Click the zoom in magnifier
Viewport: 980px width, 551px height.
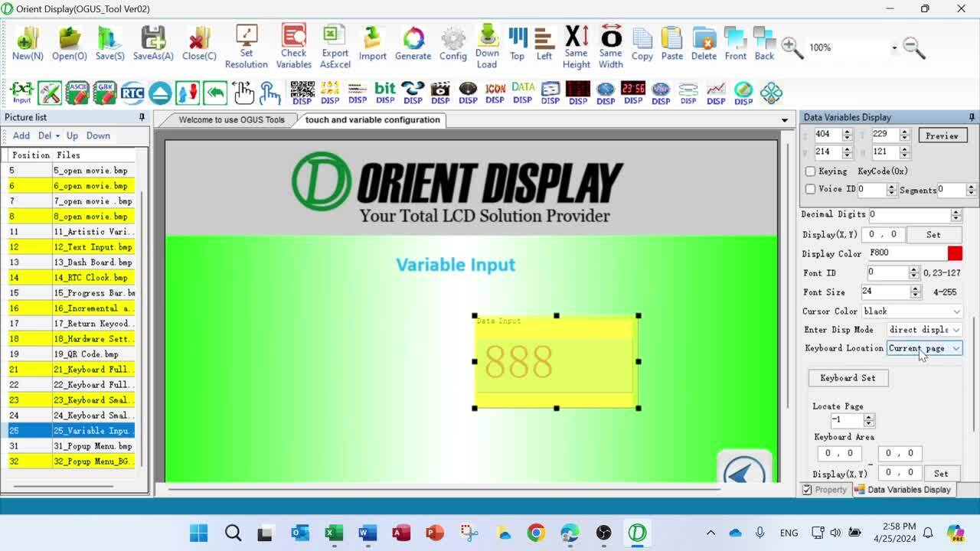[792, 47]
